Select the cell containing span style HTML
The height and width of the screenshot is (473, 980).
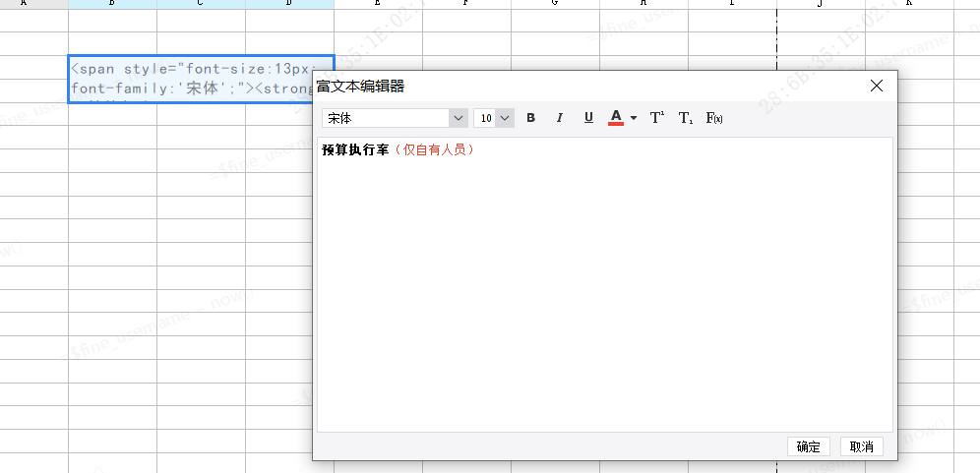tap(201, 80)
